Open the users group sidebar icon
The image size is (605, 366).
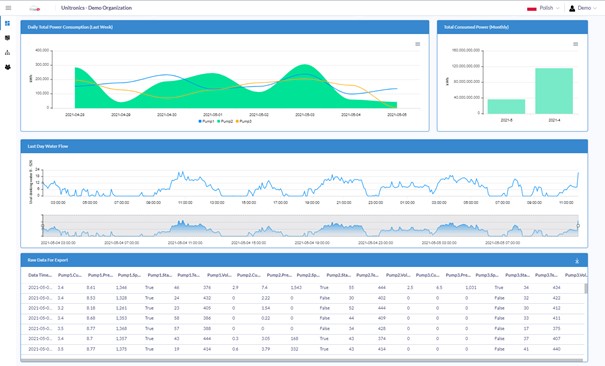(7, 67)
